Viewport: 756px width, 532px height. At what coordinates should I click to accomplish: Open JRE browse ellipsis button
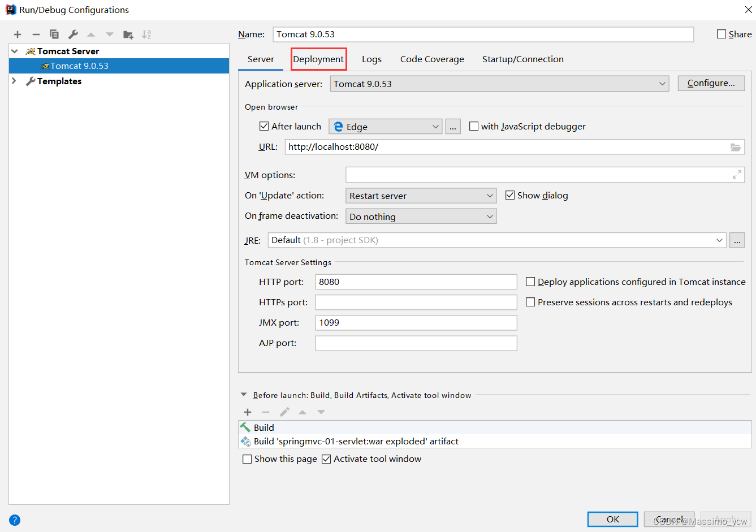737,240
